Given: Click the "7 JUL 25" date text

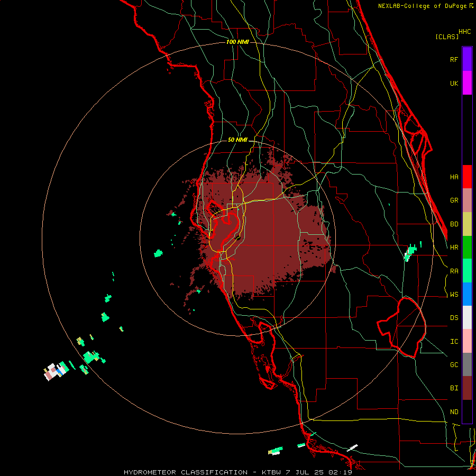Looking at the screenshot, I should 305,472.
